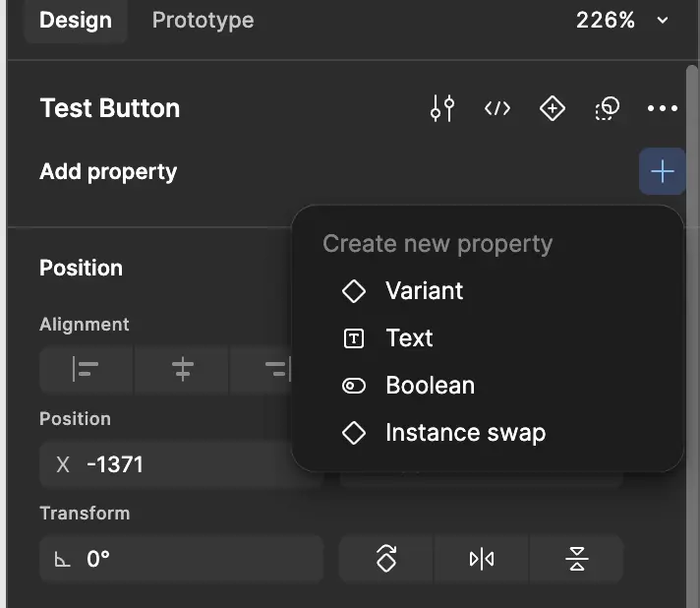700x608 pixels.
Task: Click the create component diamond icon
Action: [553, 108]
